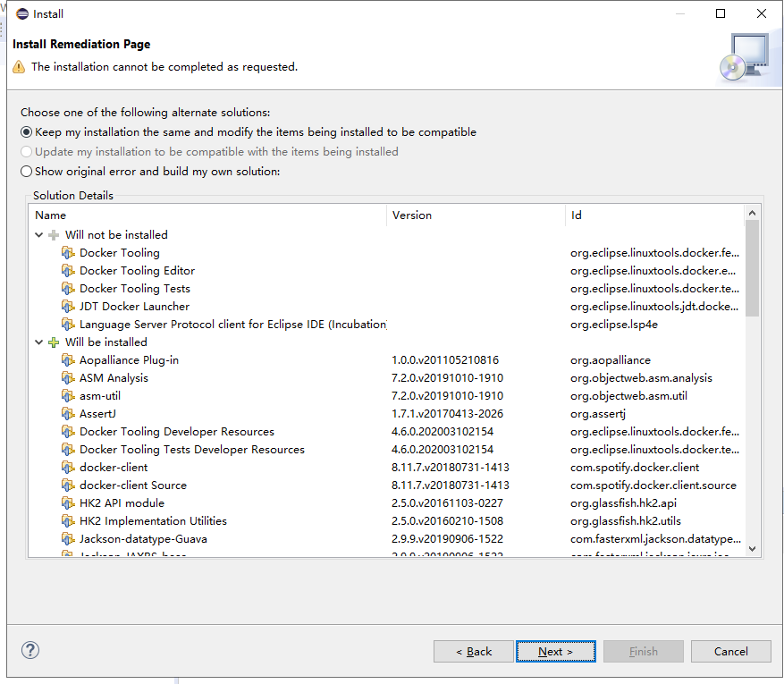
Task: Click the Docker Tooling feature icon
Action: (x=68, y=252)
